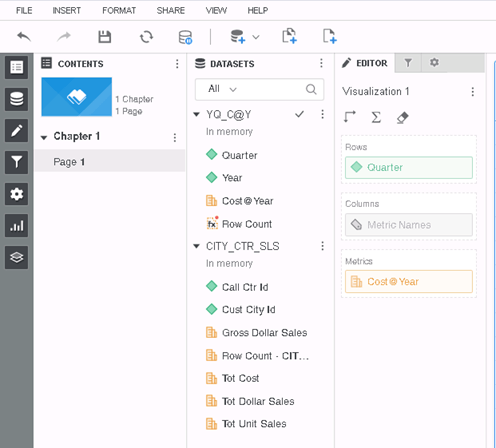Image resolution: width=496 pixels, height=448 pixels.
Task: Toggle the Datasets panel icon in left sidebar
Action: [16, 99]
